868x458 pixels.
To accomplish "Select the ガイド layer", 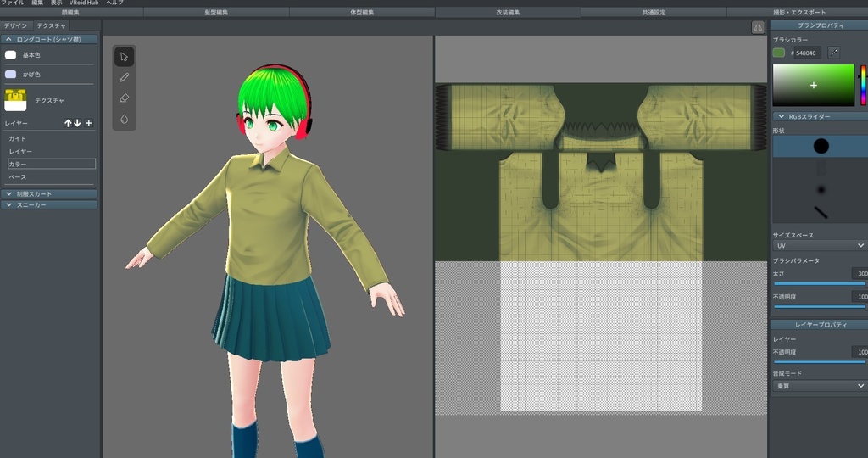I will pos(51,138).
